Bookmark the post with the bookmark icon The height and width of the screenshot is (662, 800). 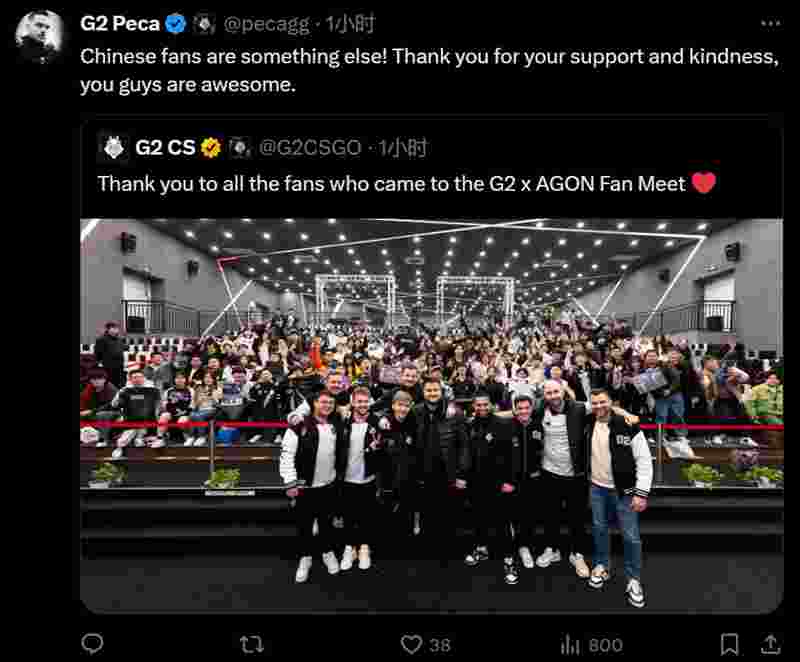730,645
